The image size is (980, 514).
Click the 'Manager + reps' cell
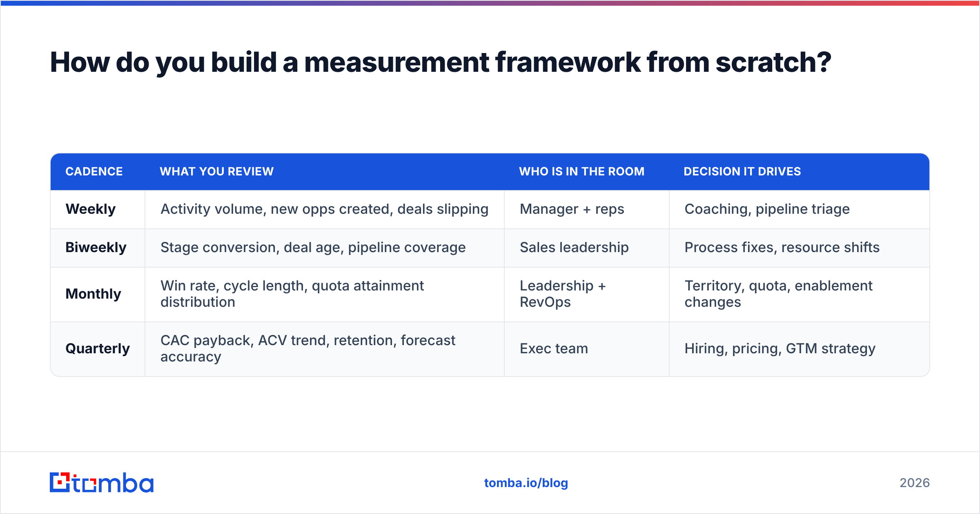point(587,209)
